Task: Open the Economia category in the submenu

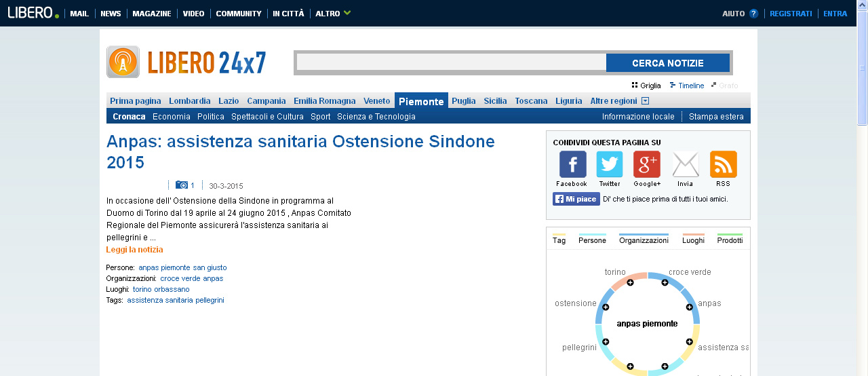Action: 172,117
